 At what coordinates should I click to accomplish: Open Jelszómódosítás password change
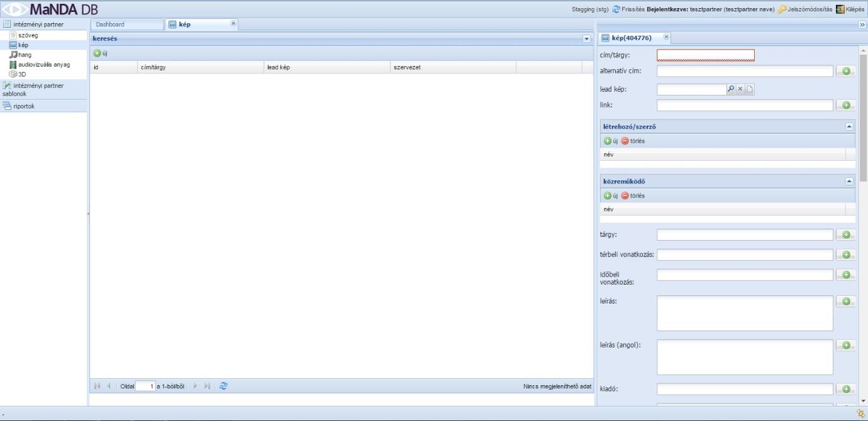pos(804,9)
